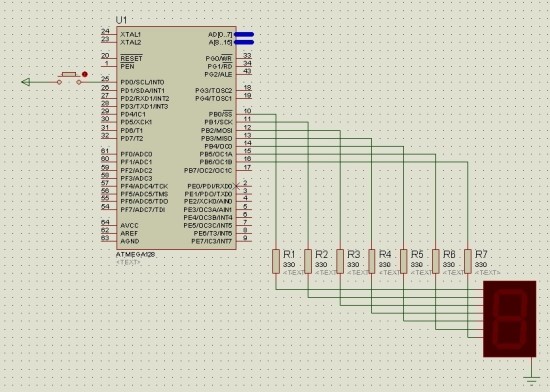
Task: Click pin number 17 at PB7
Action: [247, 167]
